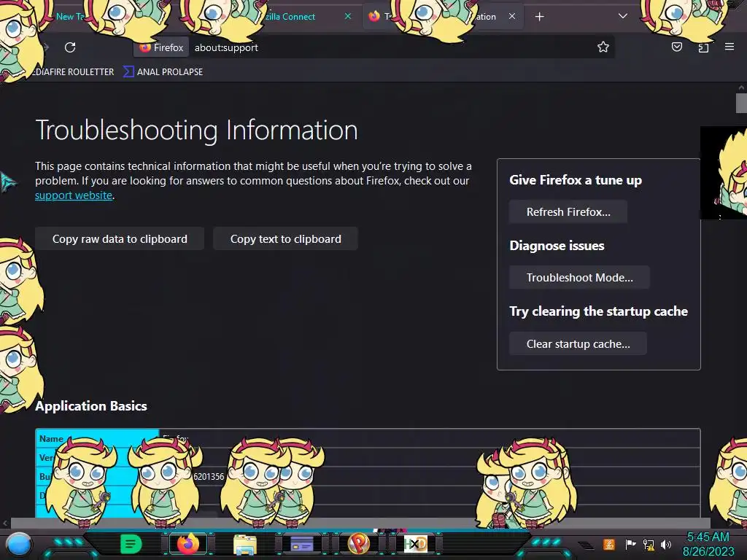Click Copy raw data to clipboard
The height and width of the screenshot is (560, 747).
click(120, 238)
